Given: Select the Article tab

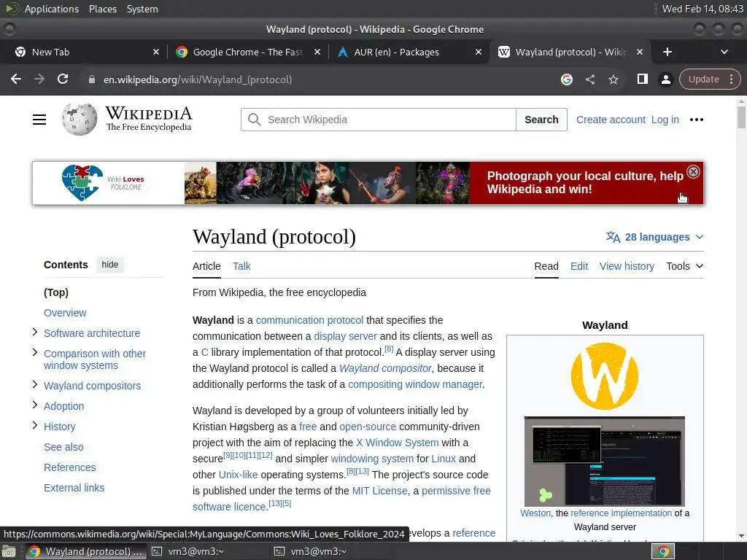Looking at the screenshot, I should pyautogui.click(x=206, y=266).
